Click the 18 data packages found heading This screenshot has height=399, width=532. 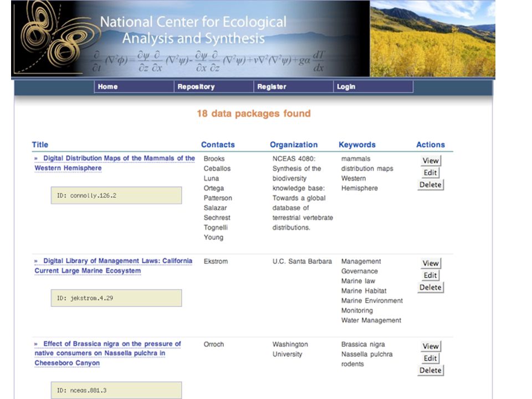pyautogui.click(x=254, y=113)
